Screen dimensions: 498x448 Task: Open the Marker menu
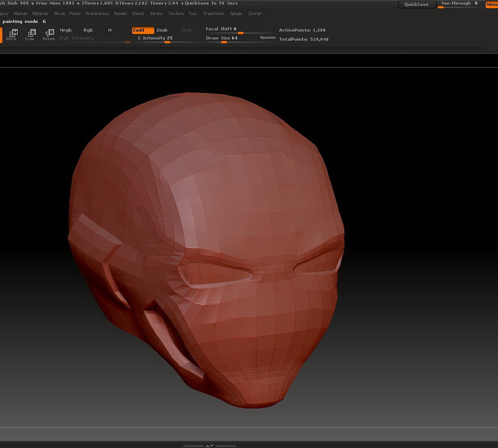20,14
